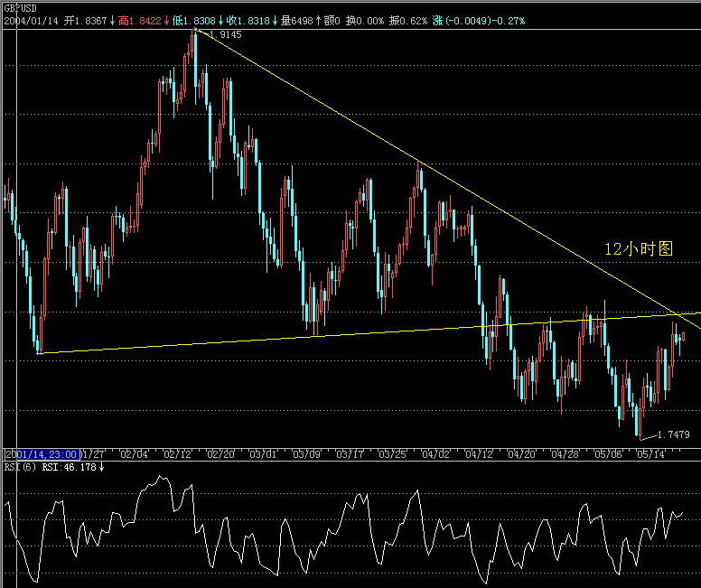Click the 12小时图 chart annotation

639,249
